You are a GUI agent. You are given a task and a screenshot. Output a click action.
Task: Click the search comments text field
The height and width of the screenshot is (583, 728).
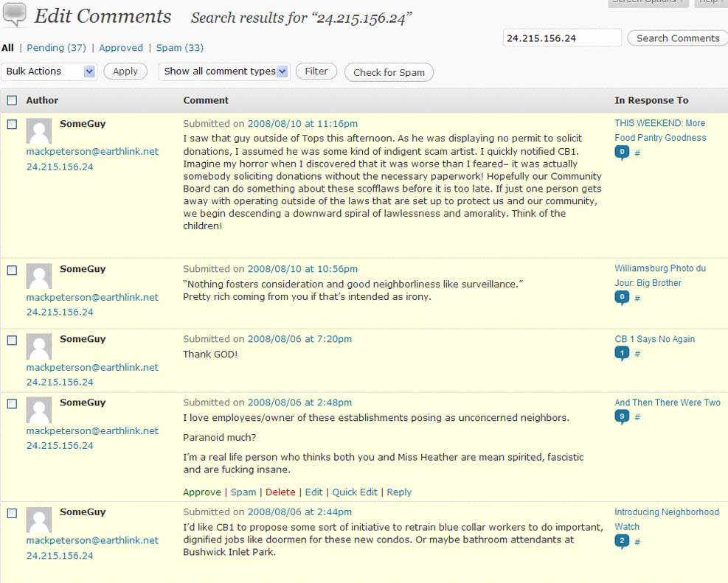click(562, 38)
